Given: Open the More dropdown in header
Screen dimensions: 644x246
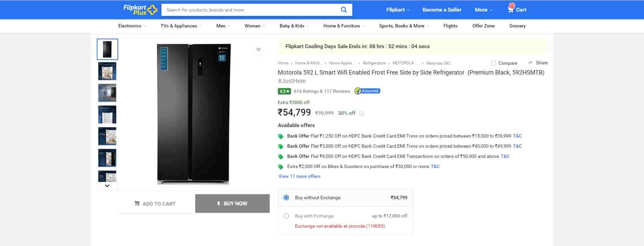Looking at the screenshot, I should tap(483, 10).
